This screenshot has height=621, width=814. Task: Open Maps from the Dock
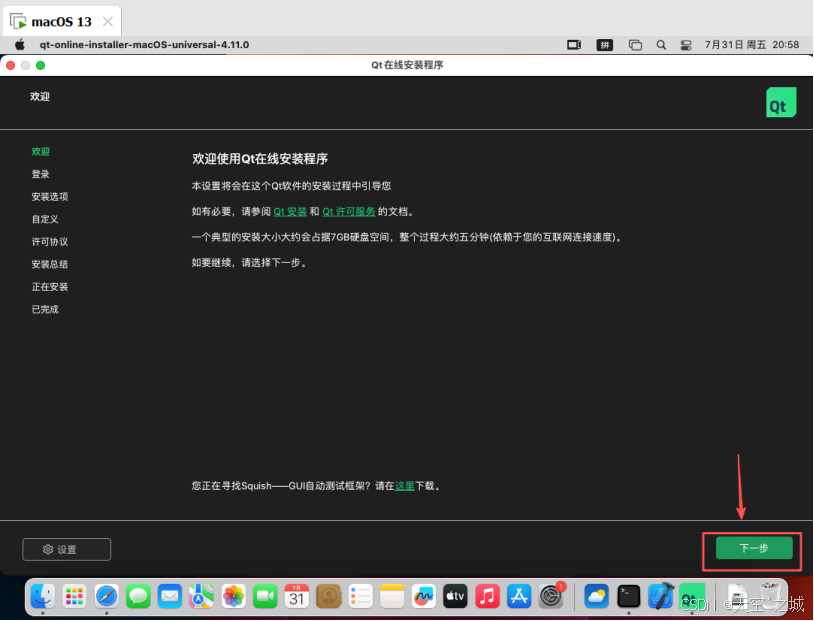point(201,596)
